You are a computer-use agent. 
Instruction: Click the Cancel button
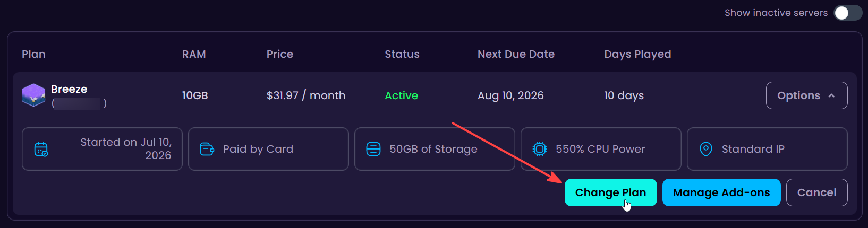(x=816, y=192)
